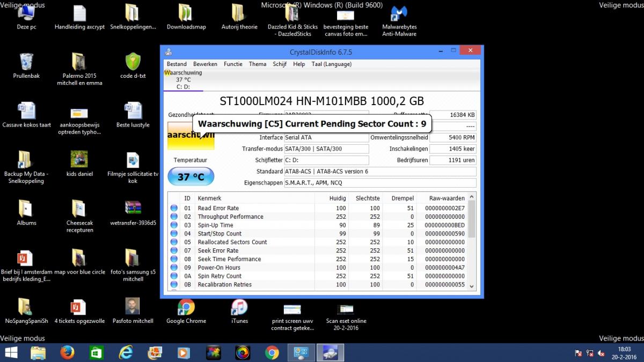Click the blue 37 °C temperature button
The width and height of the screenshot is (644, 362).
tap(191, 176)
